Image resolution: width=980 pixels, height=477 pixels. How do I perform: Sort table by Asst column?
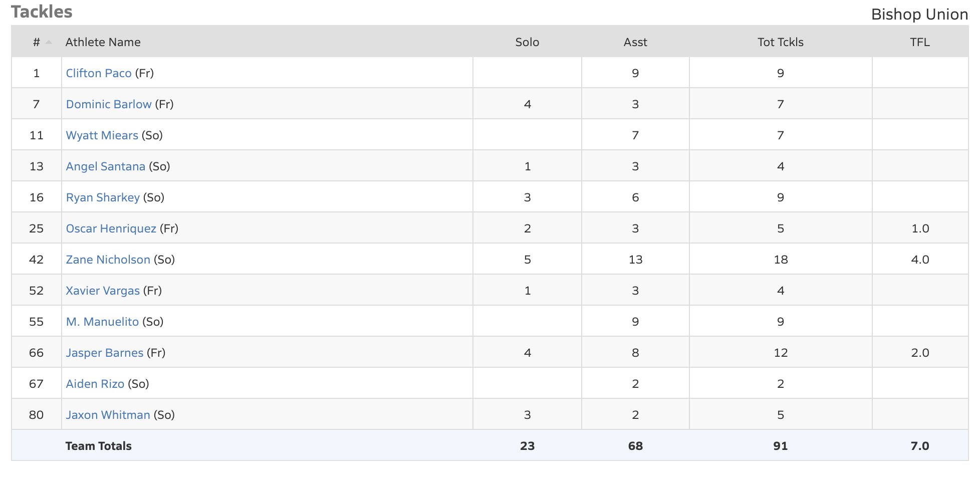point(635,43)
